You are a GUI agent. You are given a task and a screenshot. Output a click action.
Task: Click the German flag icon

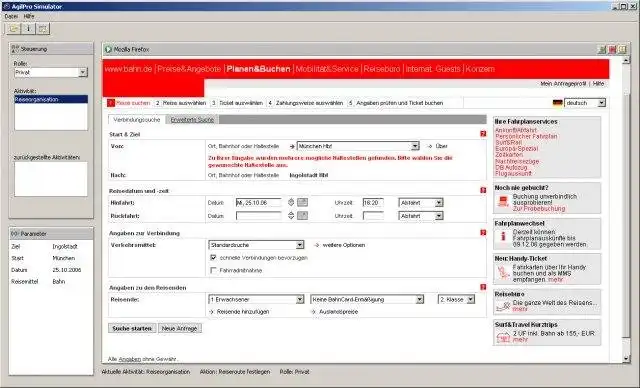click(558, 103)
